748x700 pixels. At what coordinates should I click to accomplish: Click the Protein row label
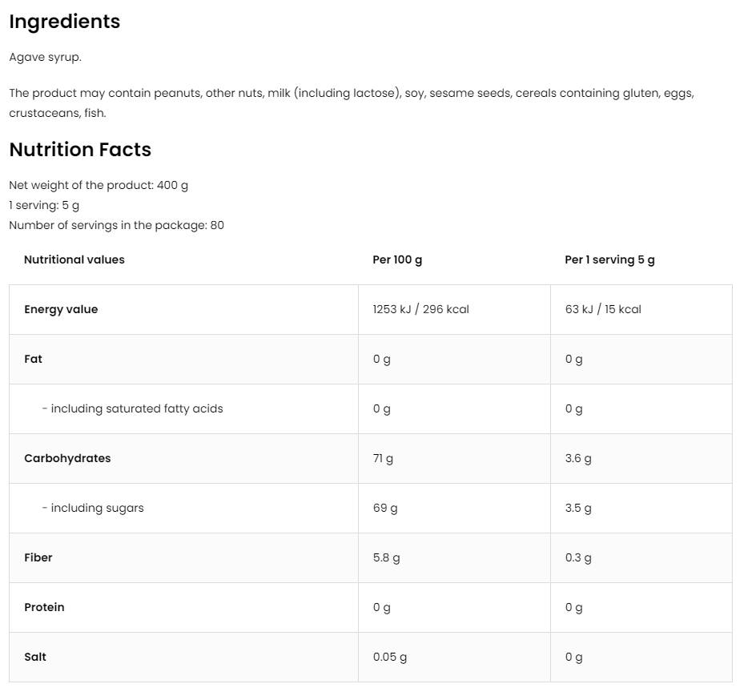click(44, 607)
